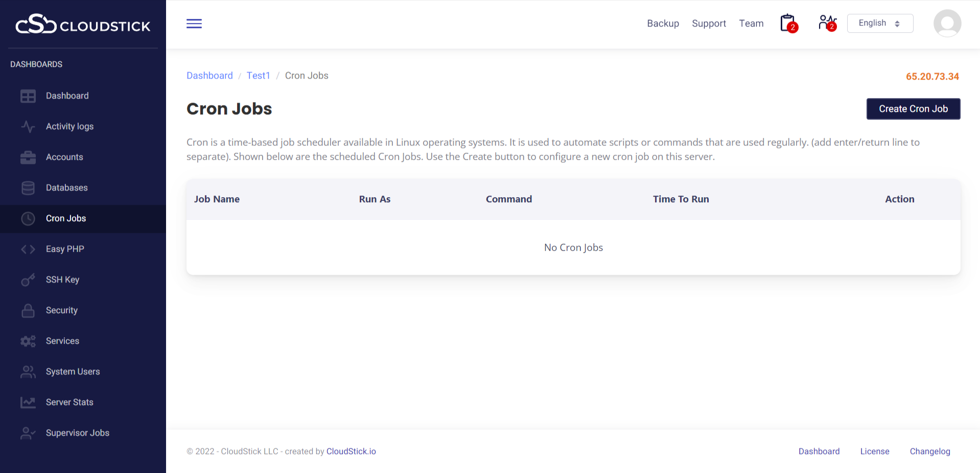This screenshot has height=473, width=980.
Task: Click the CloudStick logo
Action: [83, 24]
